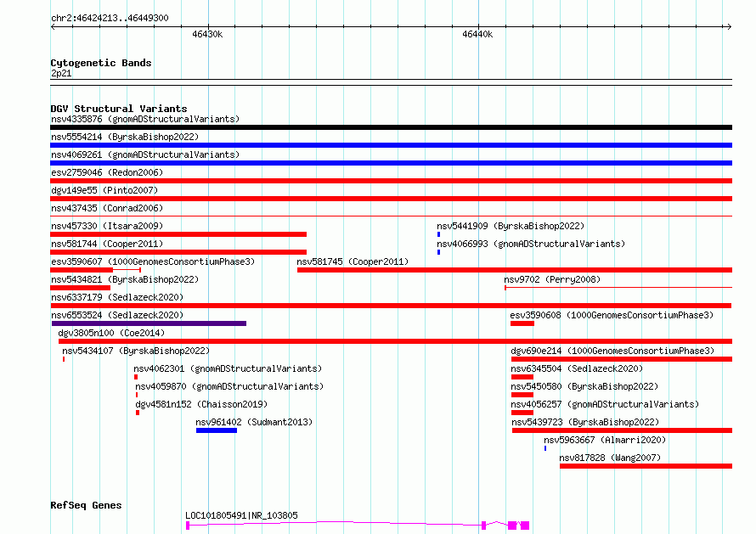This screenshot has height=534, width=756.
Task: Click the 46430k ruler position label
Action: click(207, 34)
